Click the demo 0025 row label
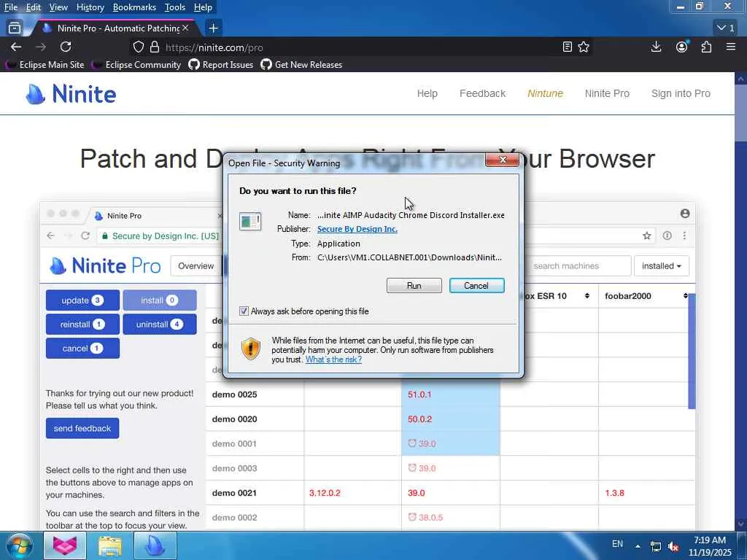The width and height of the screenshot is (747, 560). pyautogui.click(x=234, y=394)
